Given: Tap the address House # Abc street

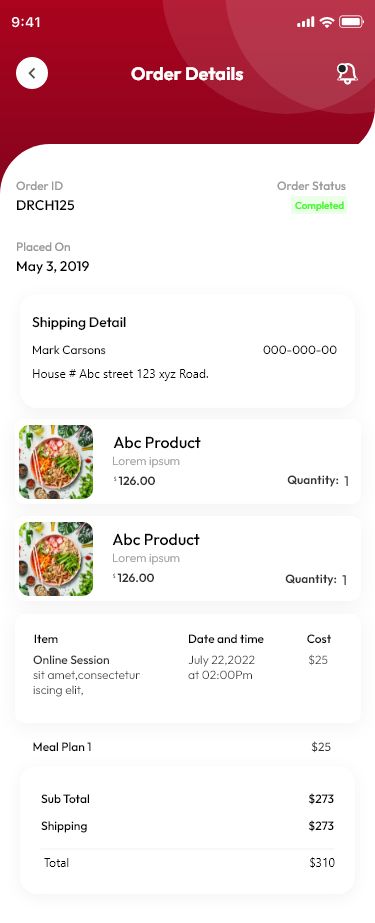Looking at the screenshot, I should point(120,374).
